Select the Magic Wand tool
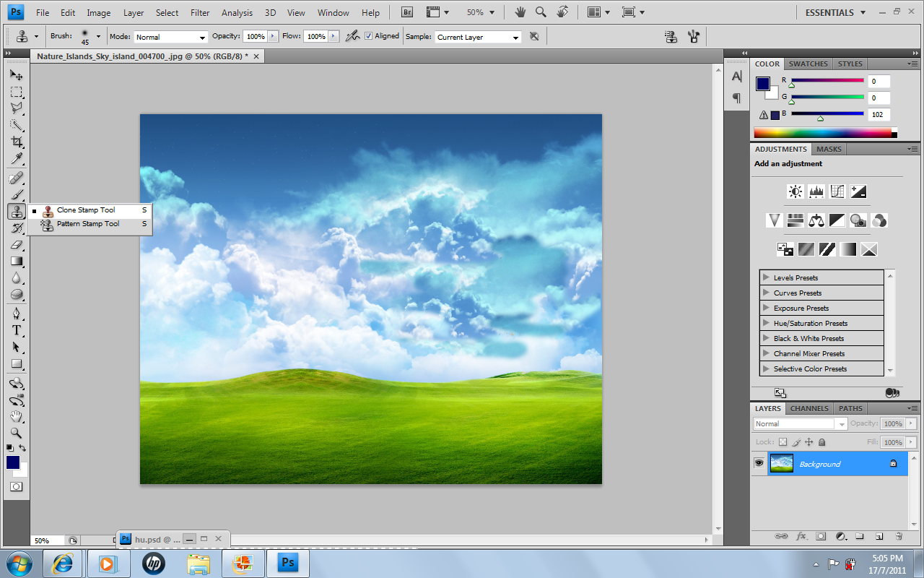Viewport: 924px width, 578px height. click(16, 125)
